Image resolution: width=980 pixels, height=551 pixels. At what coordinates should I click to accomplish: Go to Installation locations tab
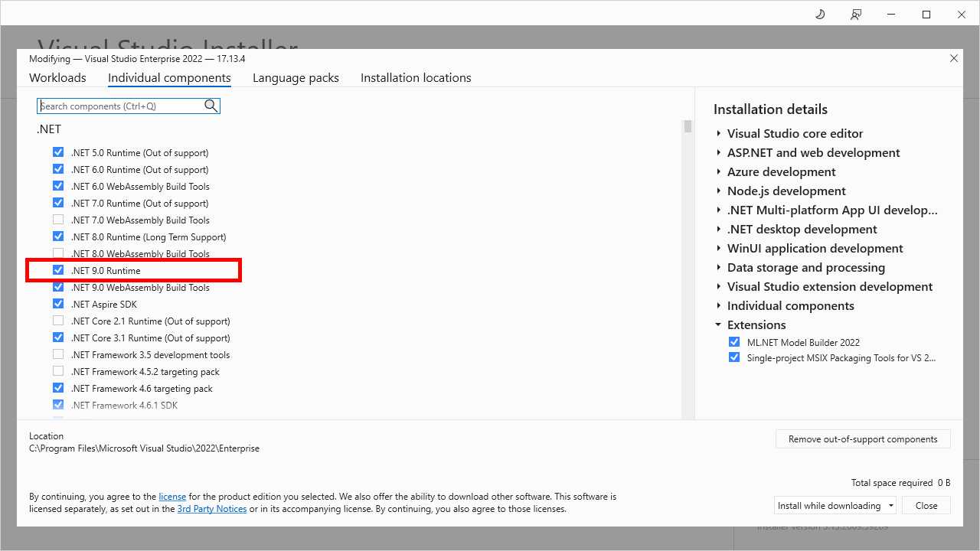coord(416,77)
